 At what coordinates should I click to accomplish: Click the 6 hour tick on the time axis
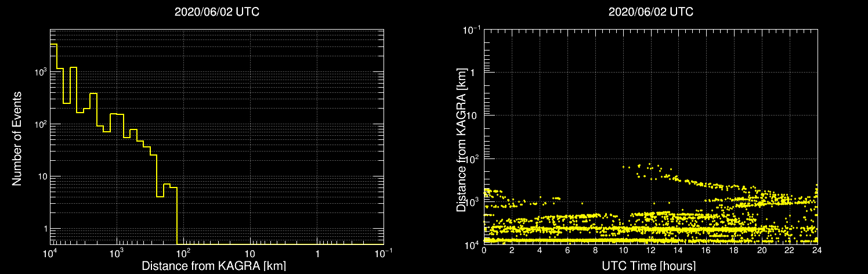(x=567, y=250)
